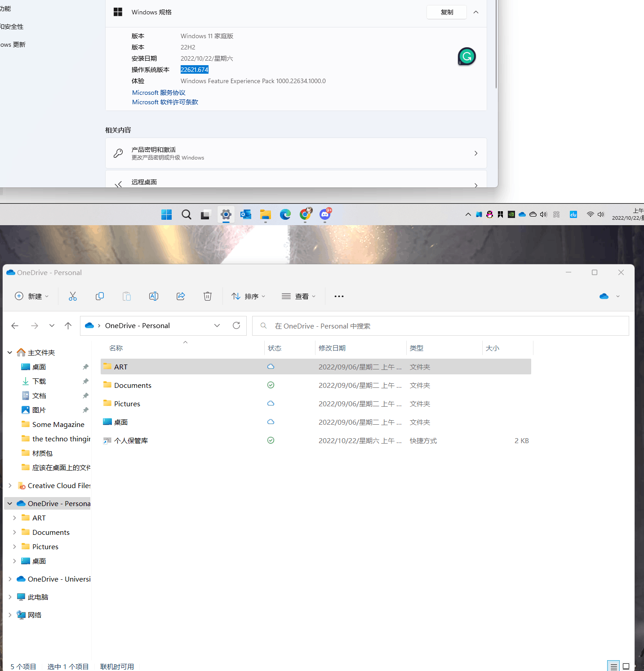The image size is (644, 671).
Task: Open the Microsoft 服务协议 link
Action: 159,93
